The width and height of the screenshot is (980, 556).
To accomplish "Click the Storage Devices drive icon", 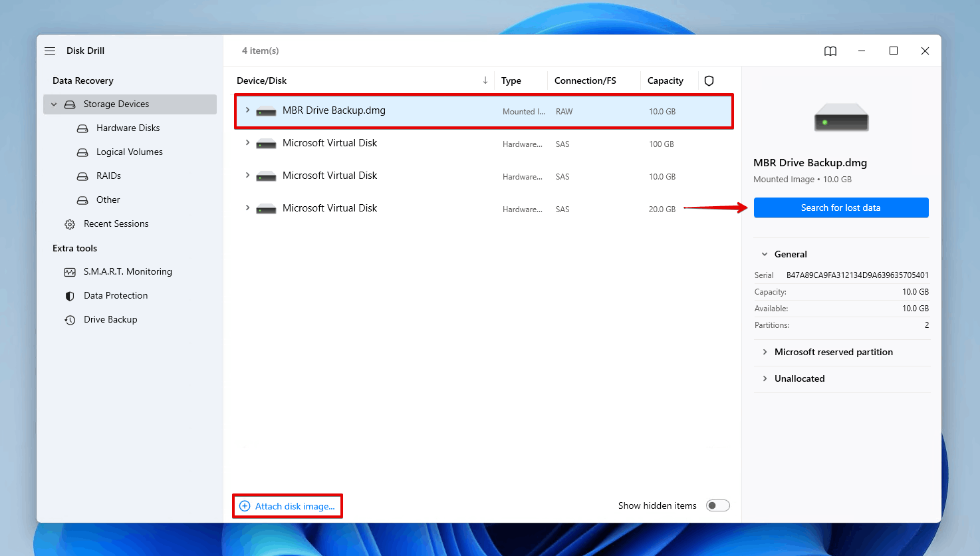I will pyautogui.click(x=70, y=104).
